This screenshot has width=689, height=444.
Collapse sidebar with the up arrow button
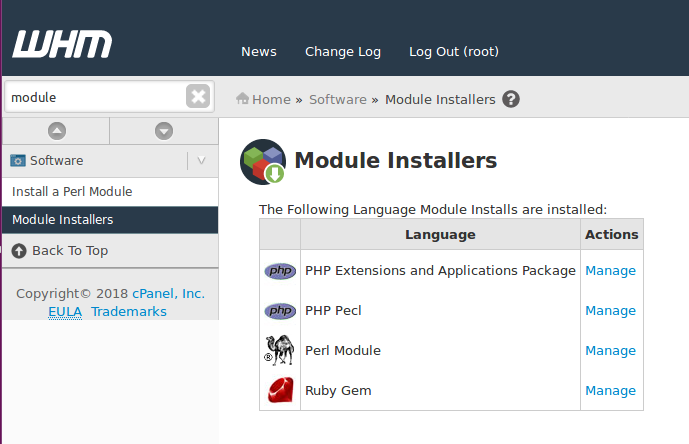tap(57, 131)
